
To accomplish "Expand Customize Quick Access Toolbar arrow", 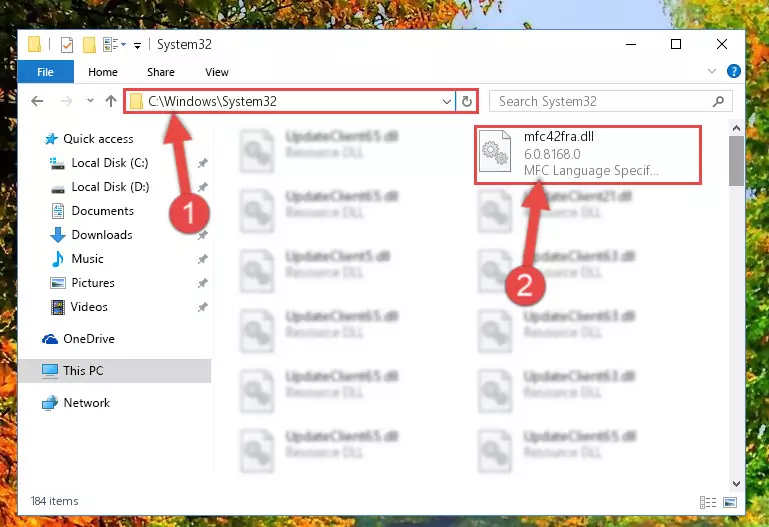I will click(x=138, y=46).
